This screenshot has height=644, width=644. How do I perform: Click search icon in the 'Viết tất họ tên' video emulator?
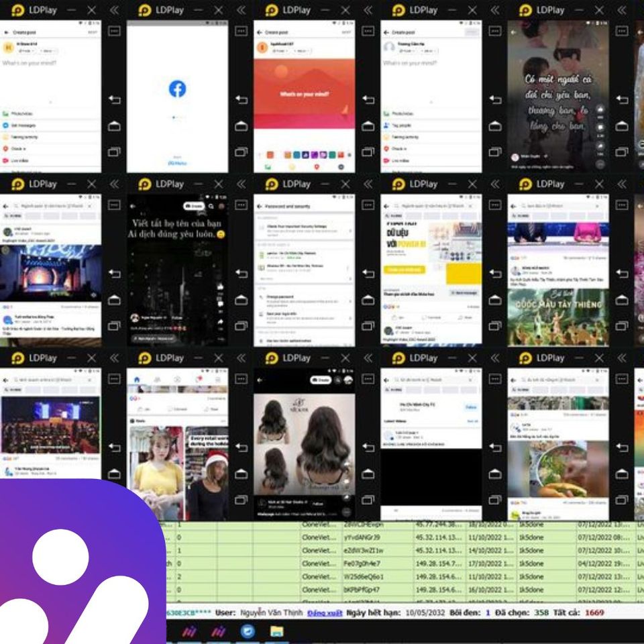211,206
